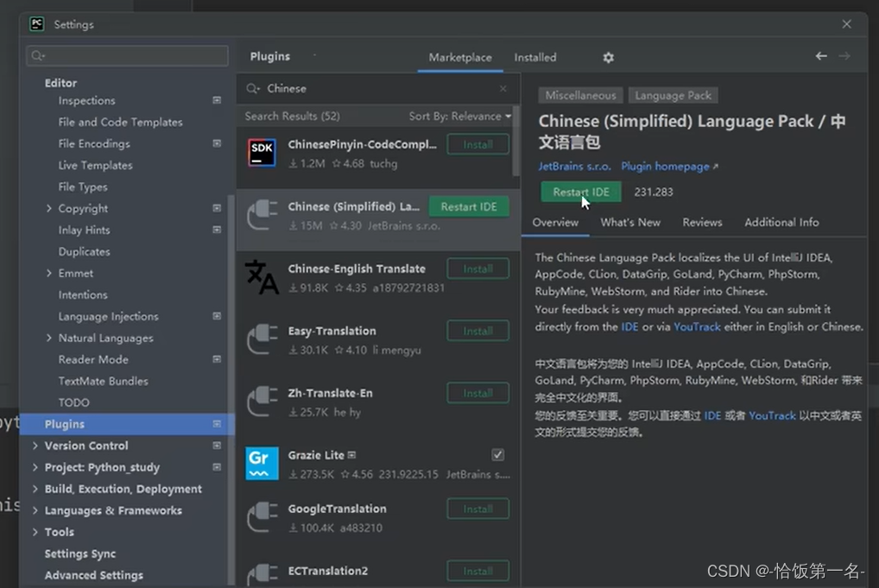Expand the Project: Python_study section
The image size is (879, 588).
click(x=35, y=467)
